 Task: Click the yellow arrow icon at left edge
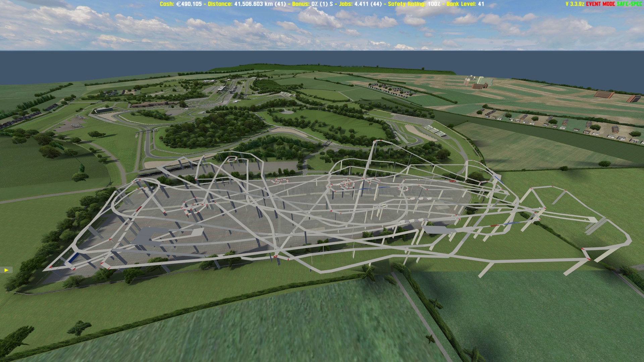pyautogui.click(x=6, y=270)
